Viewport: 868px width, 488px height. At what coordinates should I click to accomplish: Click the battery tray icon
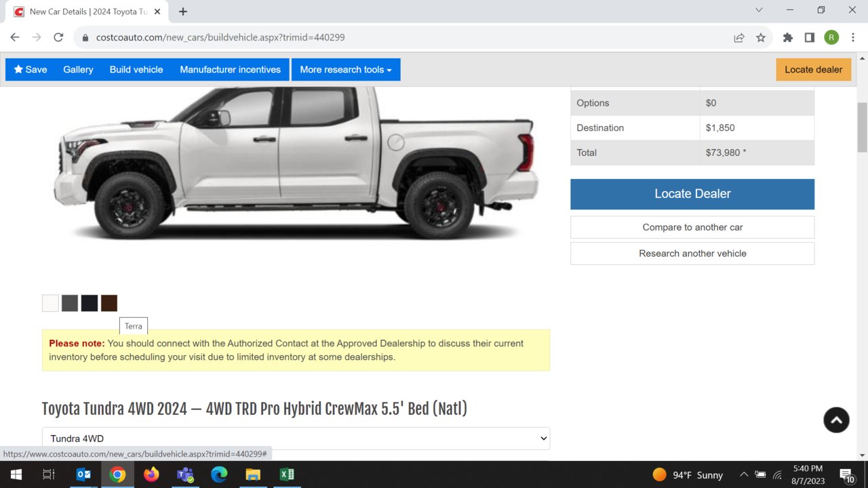(x=761, y=474)
